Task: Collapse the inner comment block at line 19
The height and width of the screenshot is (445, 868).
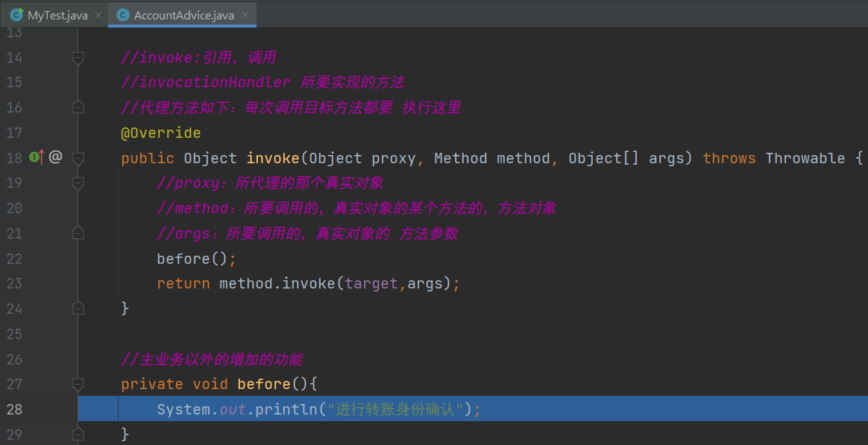Action: 78,183
